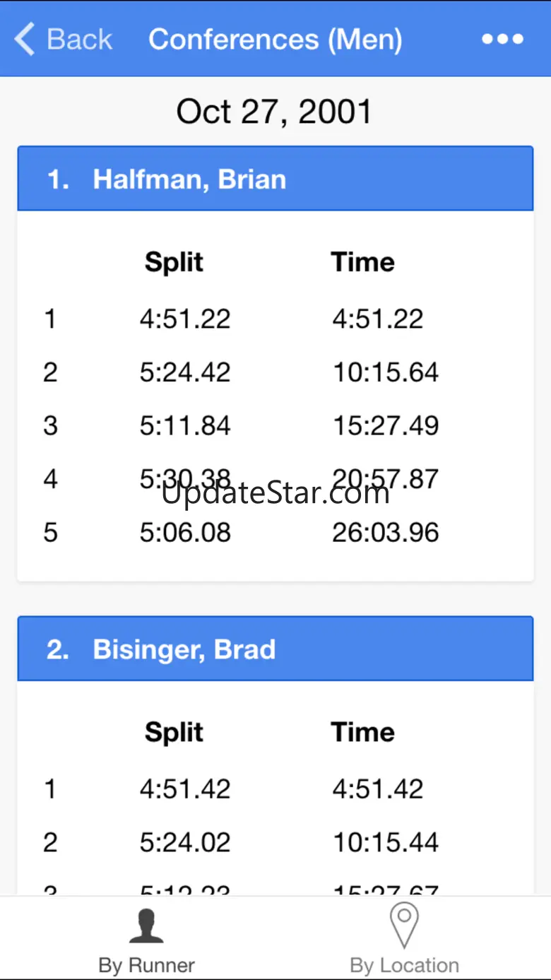The height and width of the screenshot is (980, 551).
Task: Collapse the Bisinger, Brad runner header
Action: 275,649
